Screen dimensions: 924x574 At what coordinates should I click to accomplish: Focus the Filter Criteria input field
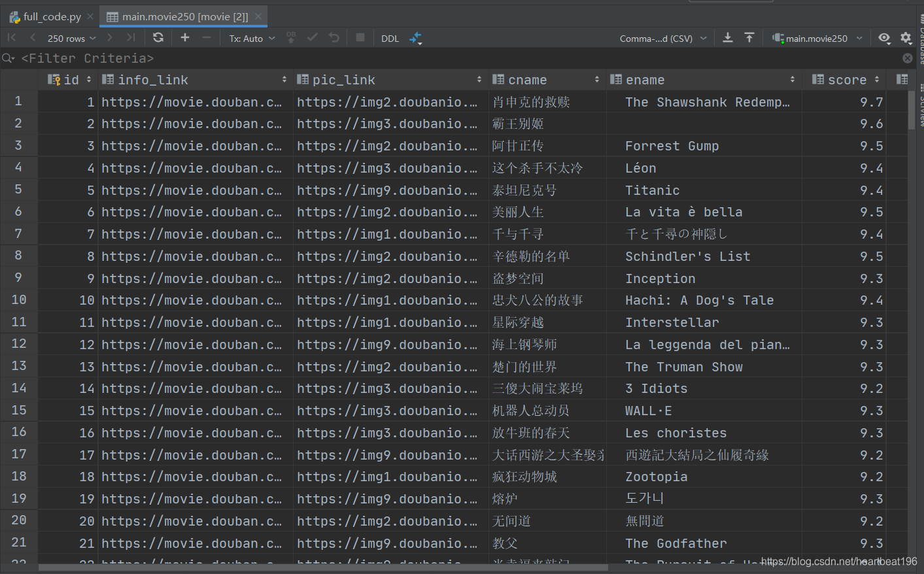(458, 58)
